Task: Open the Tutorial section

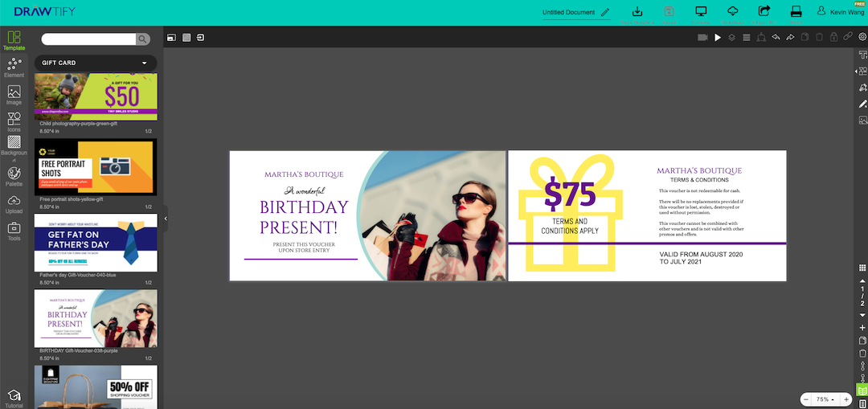Action: [14, 399]
